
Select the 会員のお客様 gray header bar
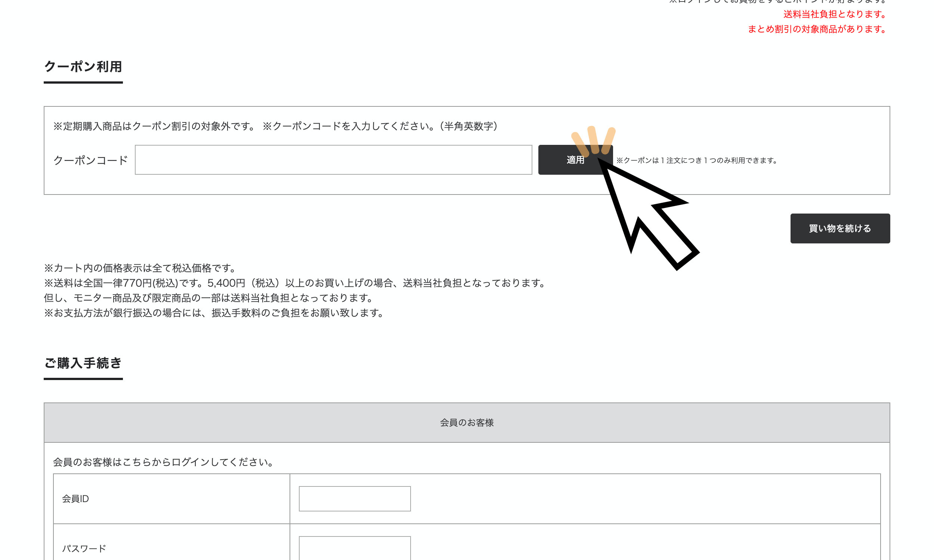click(x=467, y=422)
